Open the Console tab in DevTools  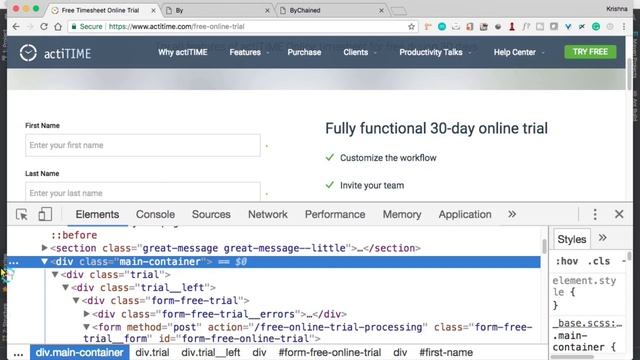click(x=155, y=214)
